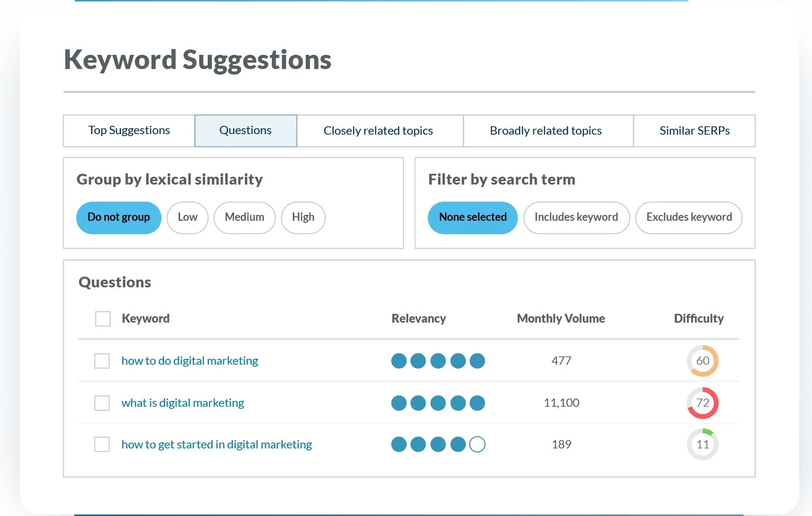This screenshot has width=812, height=516.
Task: Tick the select-all checkbox beside Keyword header
Action: (x=103, y=319)
